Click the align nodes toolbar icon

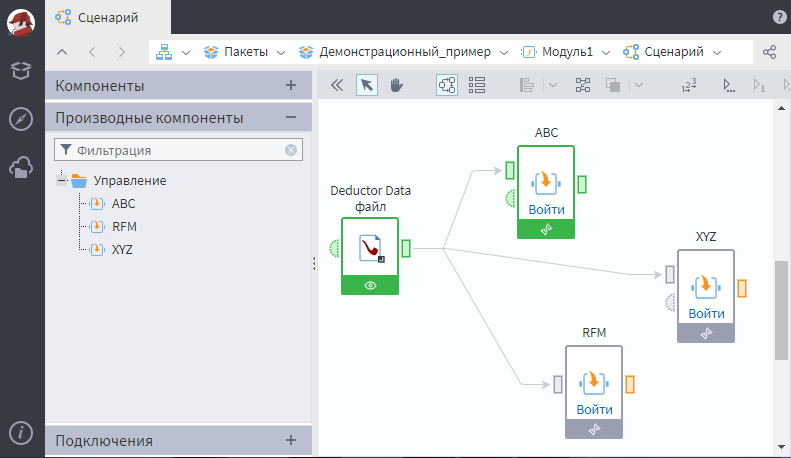(x=527, y=85)
